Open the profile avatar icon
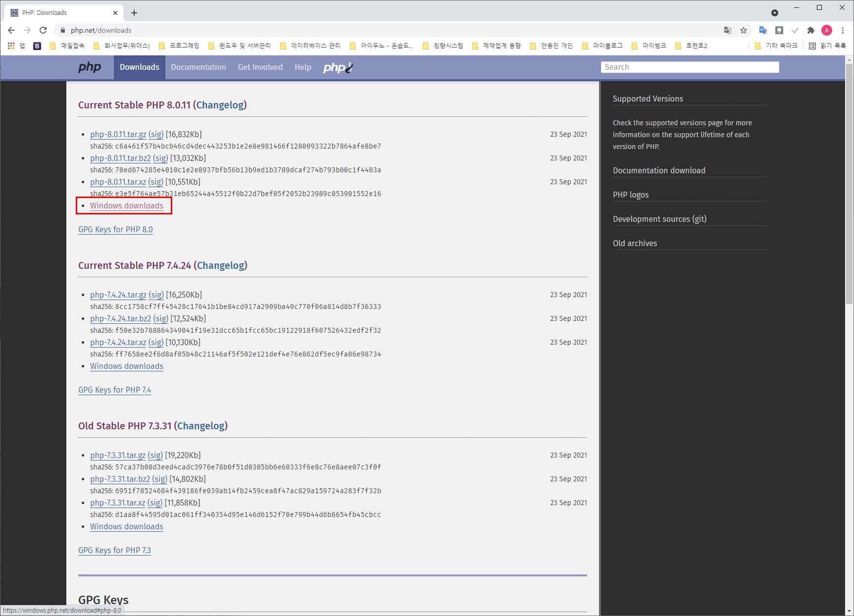The image size is (854, 616). pyautogui.click(x=827, y=30)
